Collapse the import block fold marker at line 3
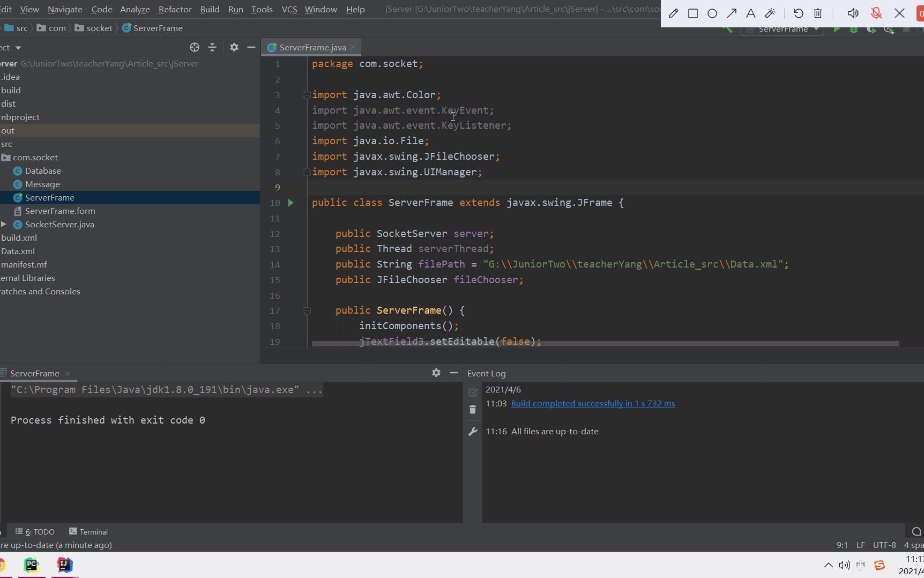This screenshot has width=924, height=578. click(307, 95)
